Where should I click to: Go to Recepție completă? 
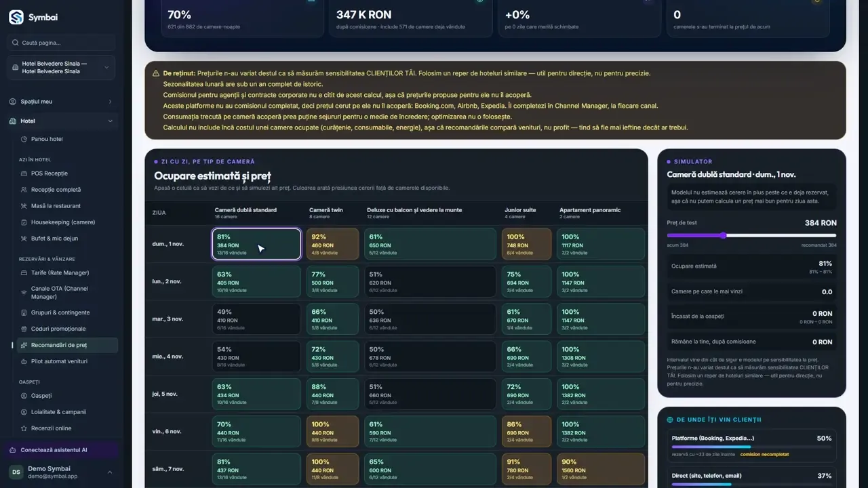(x=56, y=190)
